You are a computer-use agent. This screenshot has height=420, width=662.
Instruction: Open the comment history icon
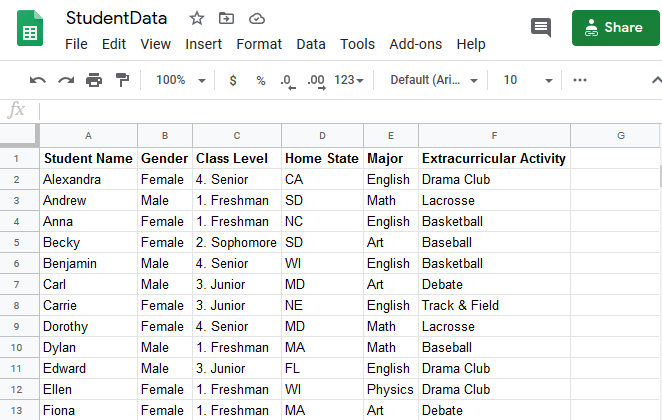[541, 28]
